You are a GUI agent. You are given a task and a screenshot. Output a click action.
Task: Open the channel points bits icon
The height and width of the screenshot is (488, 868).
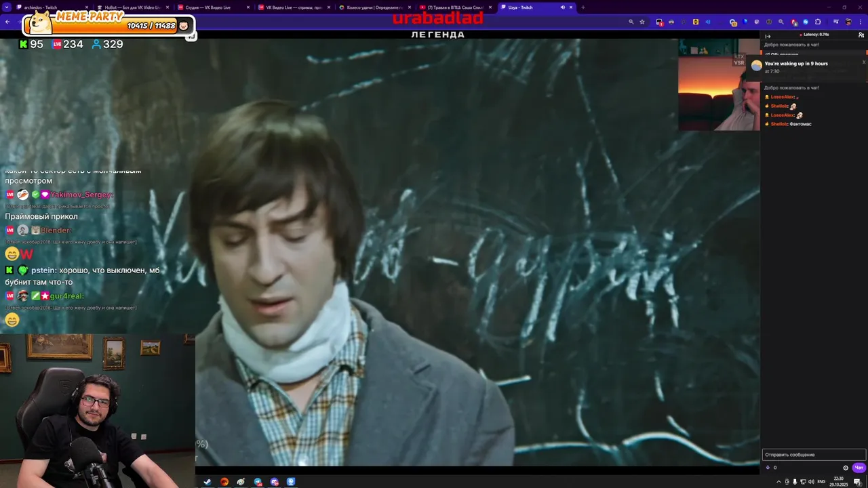click(x=768, y=468)
